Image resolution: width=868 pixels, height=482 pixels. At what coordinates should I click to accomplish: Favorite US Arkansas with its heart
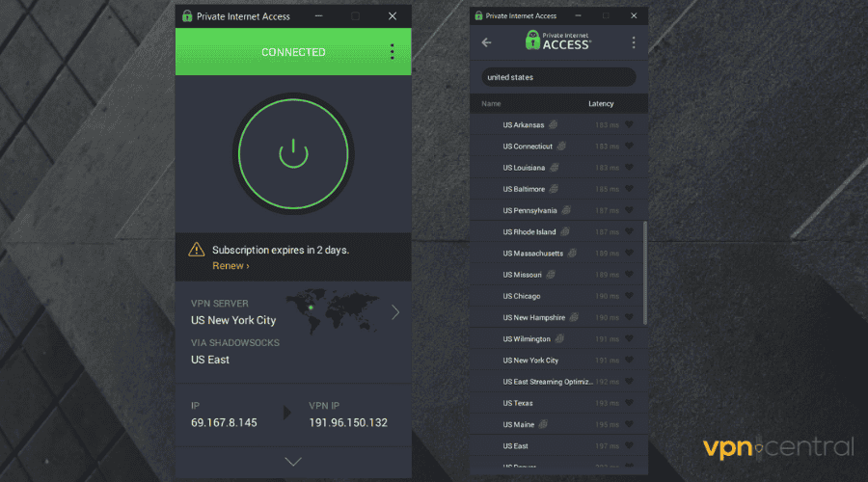629,124
